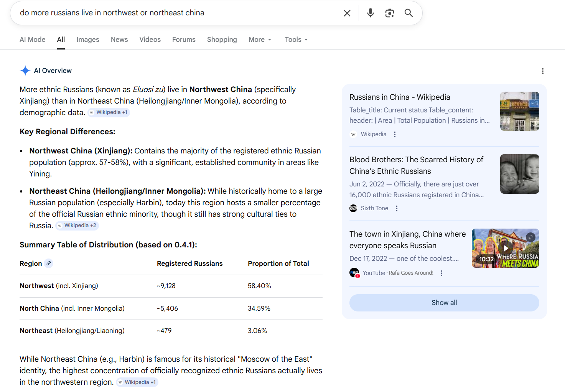Open AI Overview three-dot options menu
Image resolution: width=565 pixels, height=392 pixels.
click(x=542, y=71)
